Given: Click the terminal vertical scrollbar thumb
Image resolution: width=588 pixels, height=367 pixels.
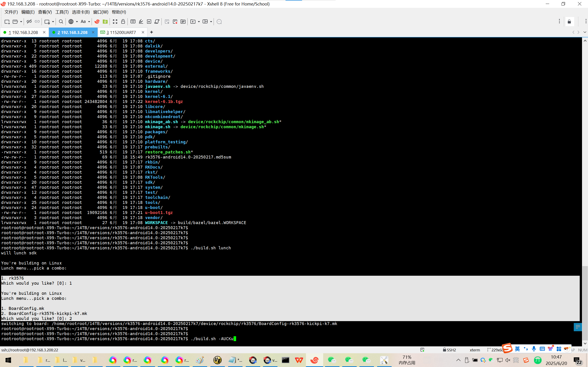Looking at the screenshot, I should pyautogui.click(x=585, y=303).
